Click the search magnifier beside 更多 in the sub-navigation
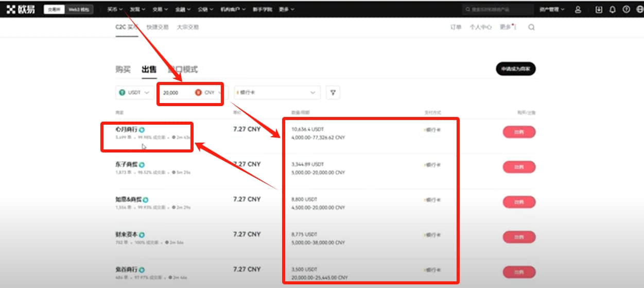 (x=531, y=27)
